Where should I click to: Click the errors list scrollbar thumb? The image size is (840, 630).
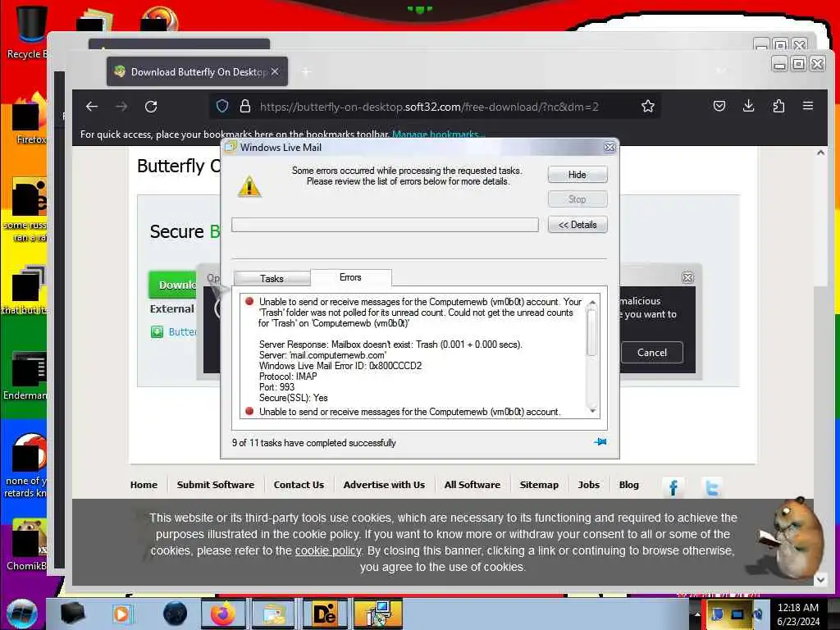[591, 333]
